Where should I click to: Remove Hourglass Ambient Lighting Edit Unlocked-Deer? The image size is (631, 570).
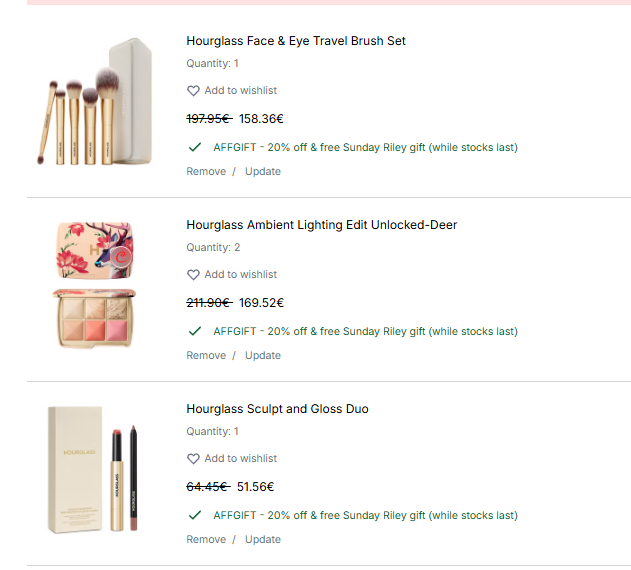pyautogui.click(x=206, y=355)
